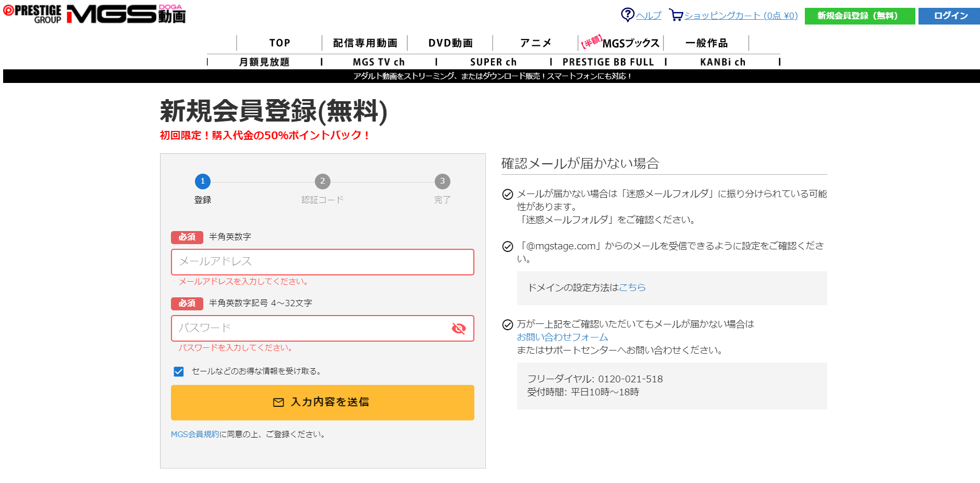
Task: Open the ヘルプ link
Action: (x=648, y=16)
